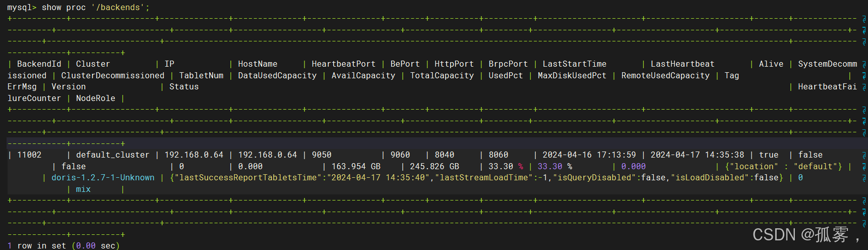Click the 1 row in set result line

[x=64, y=245]
